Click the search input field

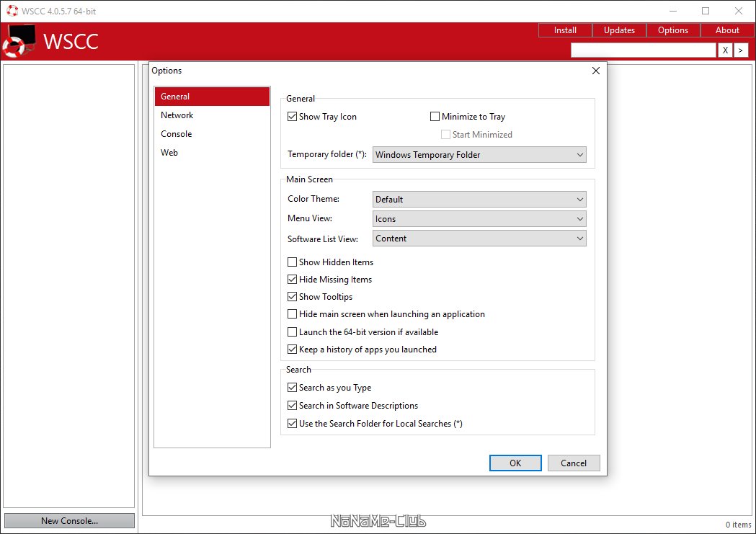click(643, 50)
